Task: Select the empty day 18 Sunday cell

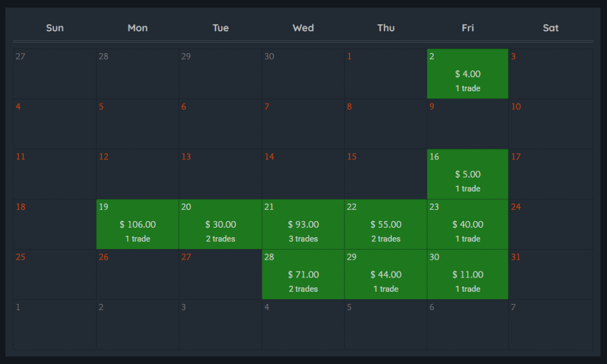Action: [55, 225]
